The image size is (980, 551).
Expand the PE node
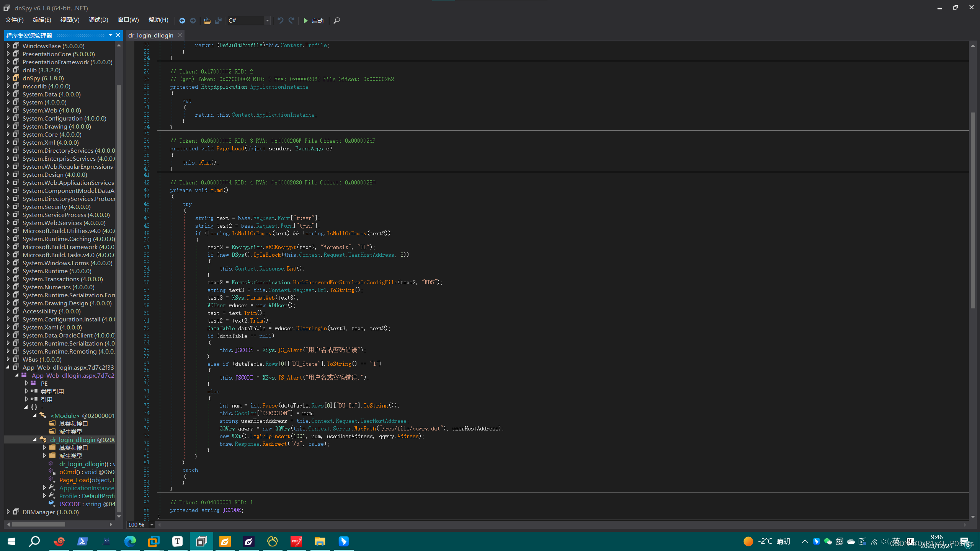pyautogui.click(x=26, y=383)
